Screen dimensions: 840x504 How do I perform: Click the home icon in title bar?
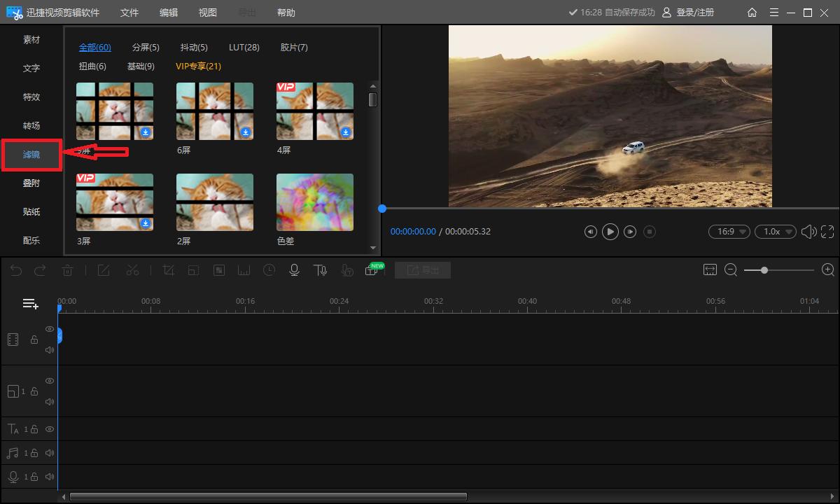pos(752,12)
